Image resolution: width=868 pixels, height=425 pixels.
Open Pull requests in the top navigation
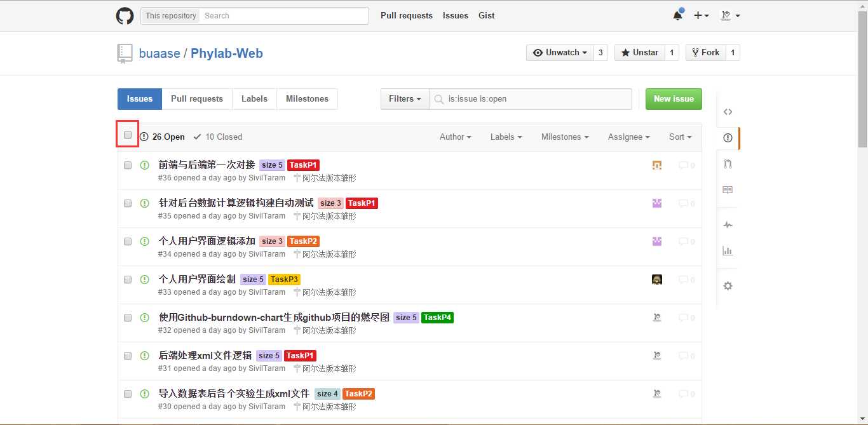(407, 16)
